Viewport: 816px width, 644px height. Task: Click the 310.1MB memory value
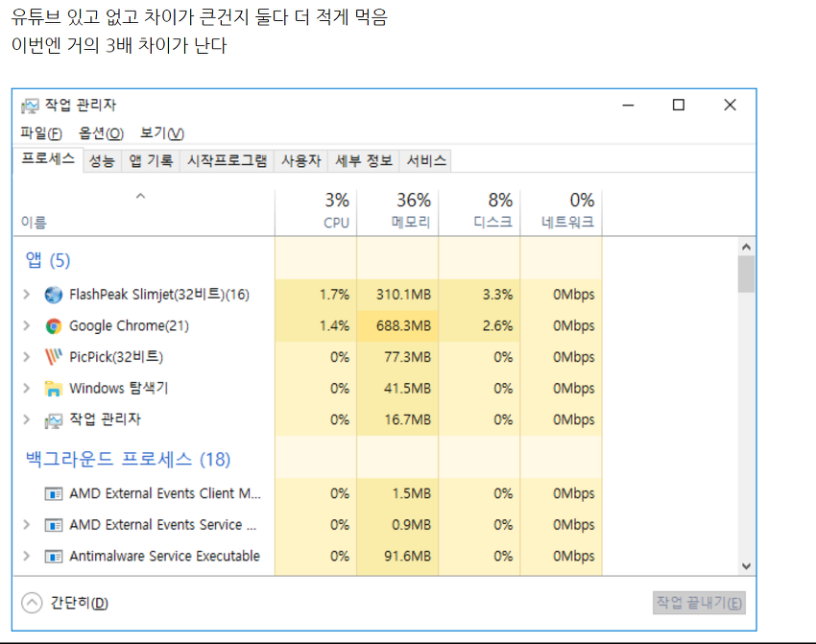(x=403, y=295)
